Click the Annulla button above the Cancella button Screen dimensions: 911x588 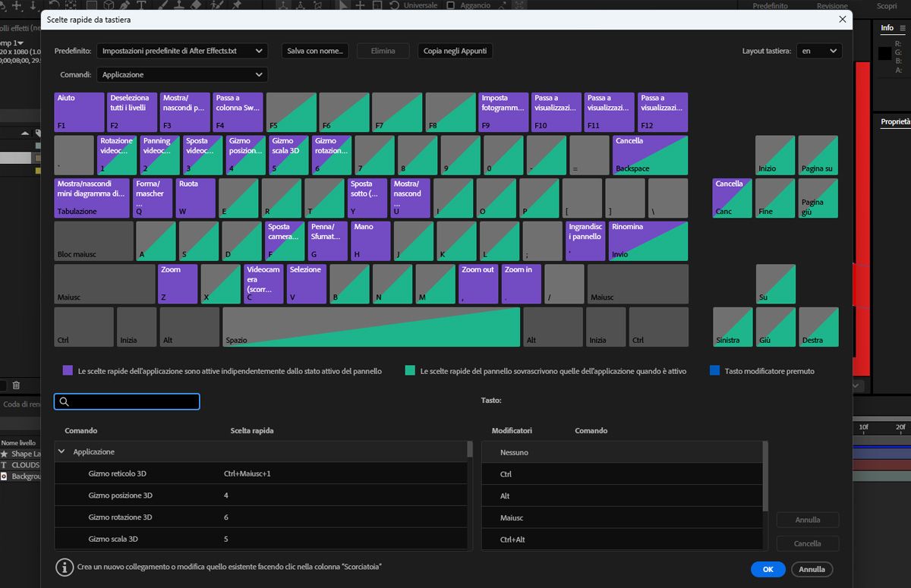808,520
